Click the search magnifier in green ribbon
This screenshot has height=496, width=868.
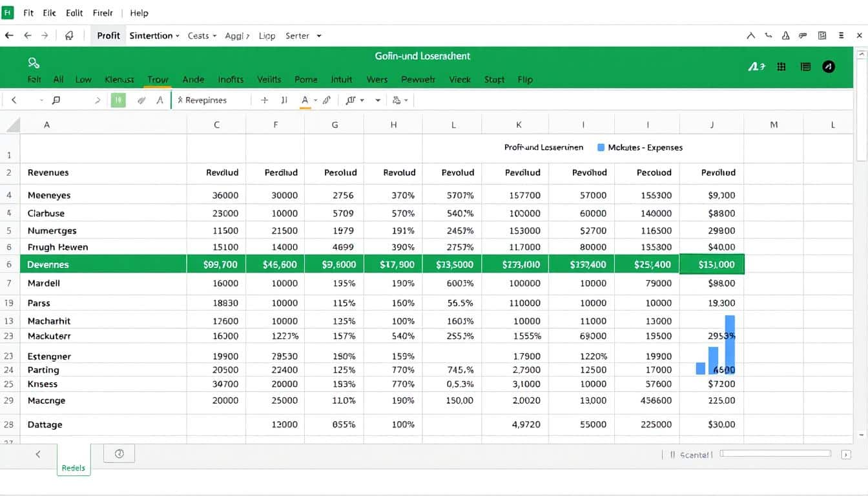(x=34, y=63)
